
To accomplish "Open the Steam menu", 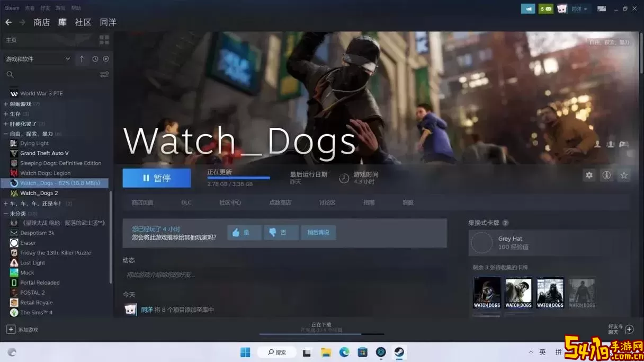I will [12, 8].
